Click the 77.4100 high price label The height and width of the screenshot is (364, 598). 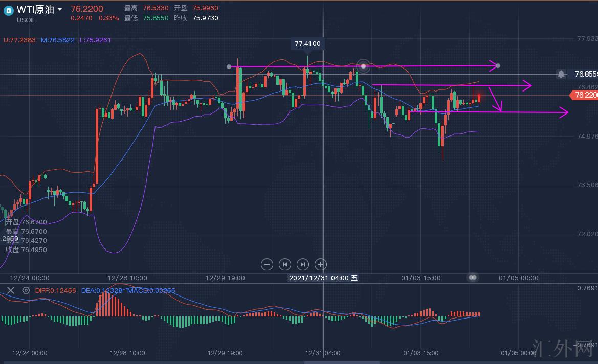[x=307, y=43]
